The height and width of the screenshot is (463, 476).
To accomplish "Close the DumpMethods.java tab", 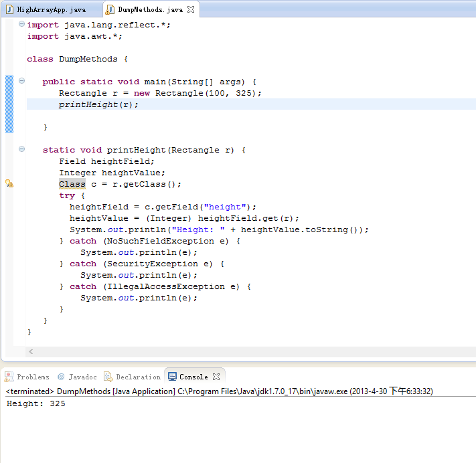I will click(x=191, y=9).
